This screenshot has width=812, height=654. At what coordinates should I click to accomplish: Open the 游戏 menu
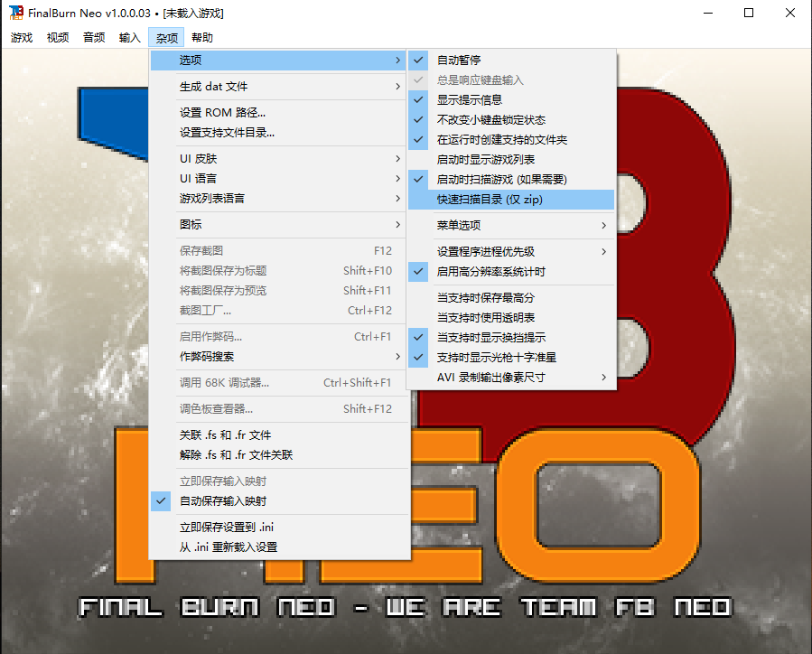tap(22, 38)
